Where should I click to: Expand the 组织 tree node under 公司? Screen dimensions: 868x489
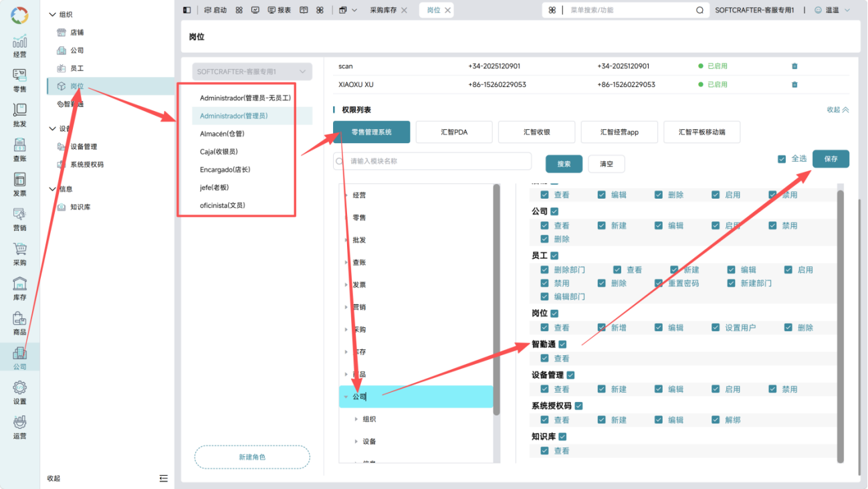(x=356, y=419)
